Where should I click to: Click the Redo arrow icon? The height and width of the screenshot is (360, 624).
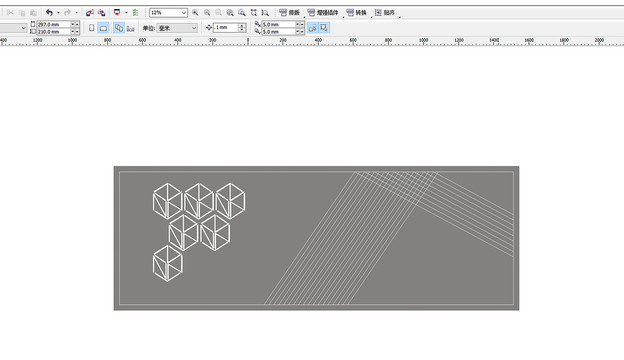click(67, 13)
